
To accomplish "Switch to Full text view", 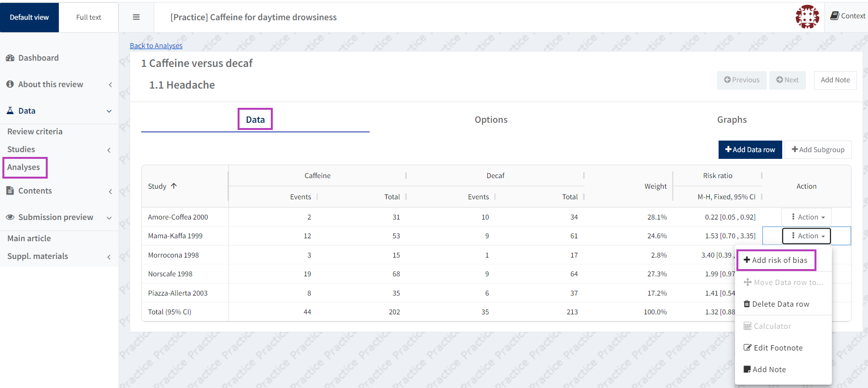I will point(89,17).
